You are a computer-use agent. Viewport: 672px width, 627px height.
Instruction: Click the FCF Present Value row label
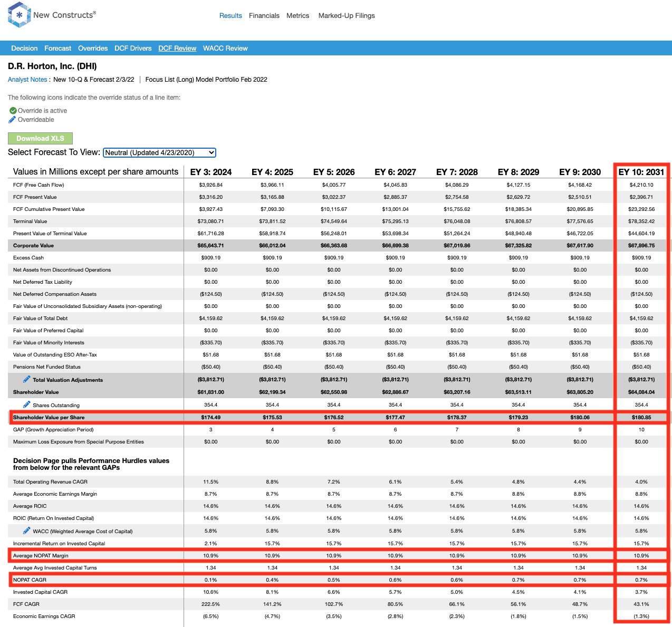pos(35,197)
